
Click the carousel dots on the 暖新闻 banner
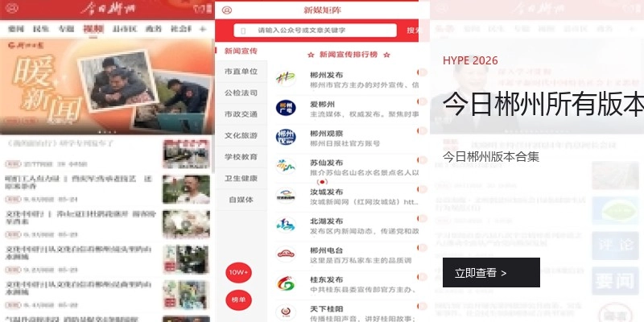(107, 132)
